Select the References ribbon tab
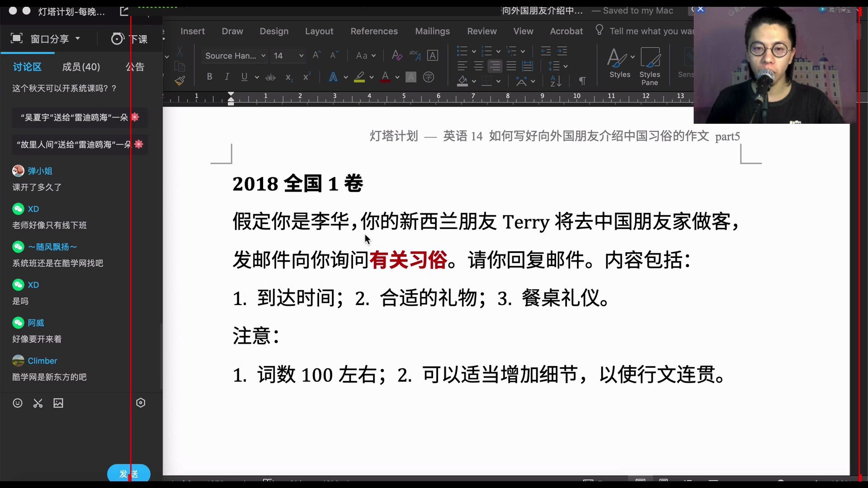The width and height of the screenshot is (868, 488). [x=374, y=31]
